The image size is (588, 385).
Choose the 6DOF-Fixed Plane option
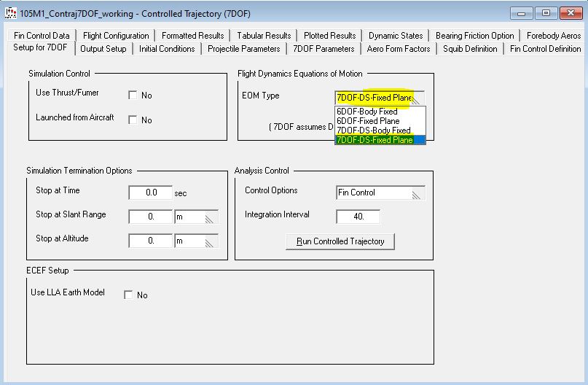[x=368, y=121]
